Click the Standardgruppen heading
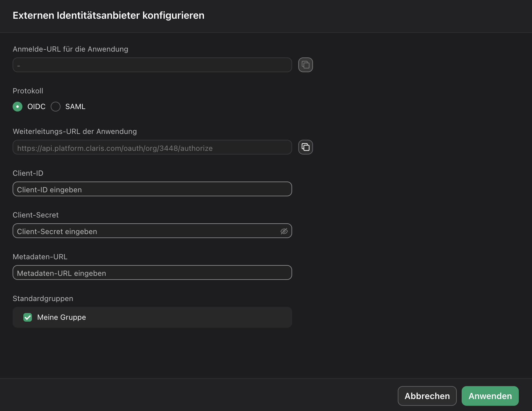 point(43,298)
